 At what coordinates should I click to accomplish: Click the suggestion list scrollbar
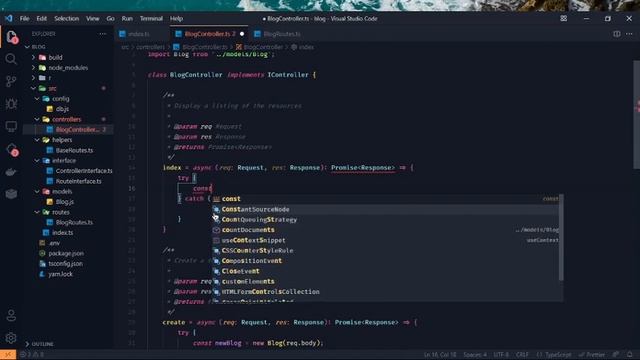point(561,238)
